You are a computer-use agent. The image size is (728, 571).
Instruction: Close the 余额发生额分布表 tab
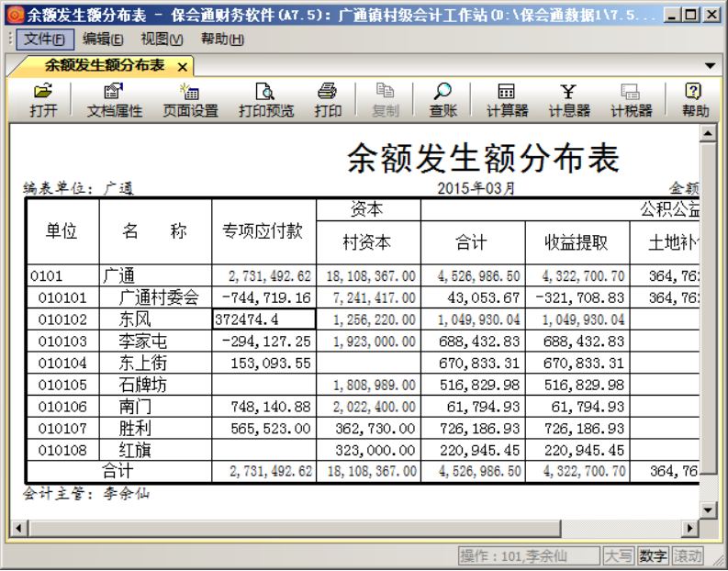pos(182,67)
